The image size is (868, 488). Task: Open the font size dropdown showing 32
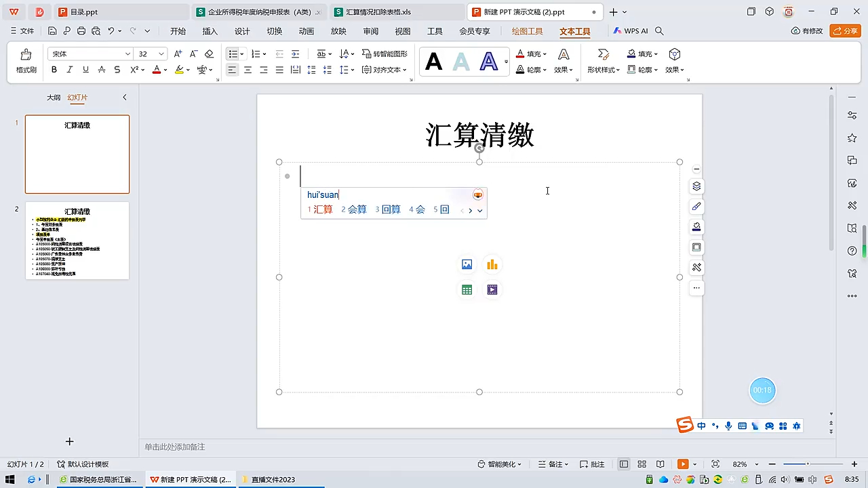[161, 54]
